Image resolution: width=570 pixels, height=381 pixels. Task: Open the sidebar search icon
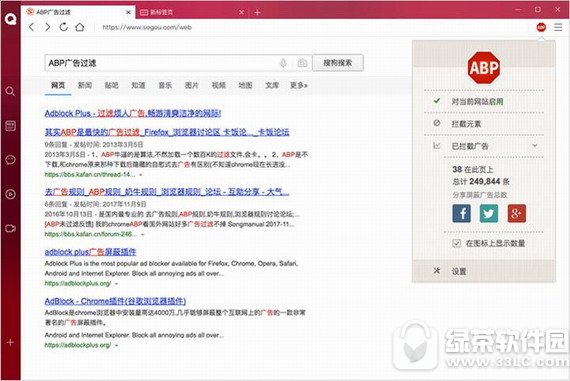pyautogui.click(x=10, y=91)
